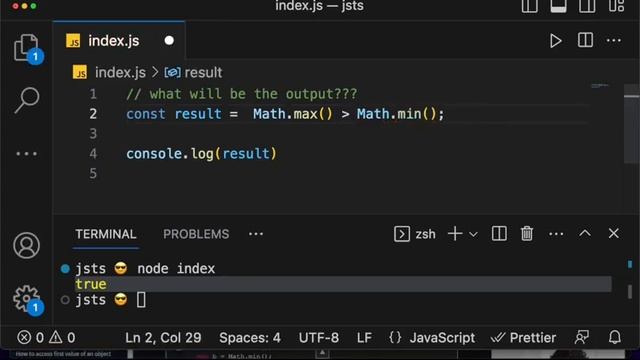Open notifications bell
This screenshot has width=640, height=360.
pos(615,338)
